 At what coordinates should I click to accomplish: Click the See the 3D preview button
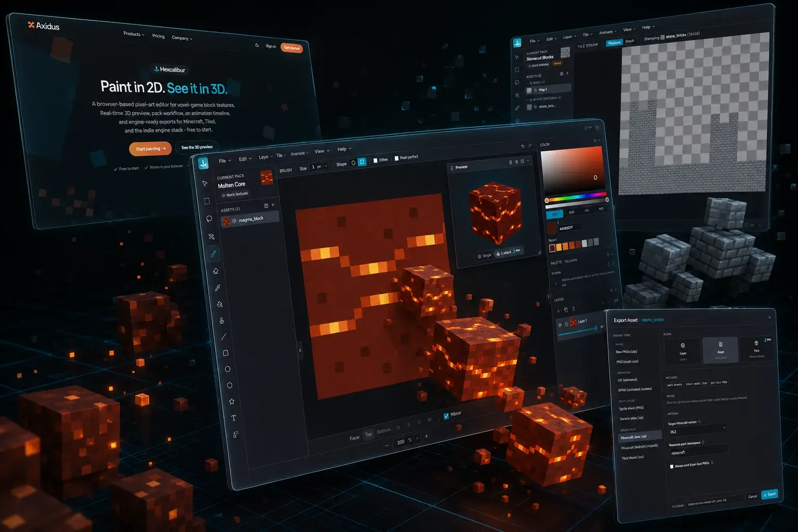(x=197, y=147)
